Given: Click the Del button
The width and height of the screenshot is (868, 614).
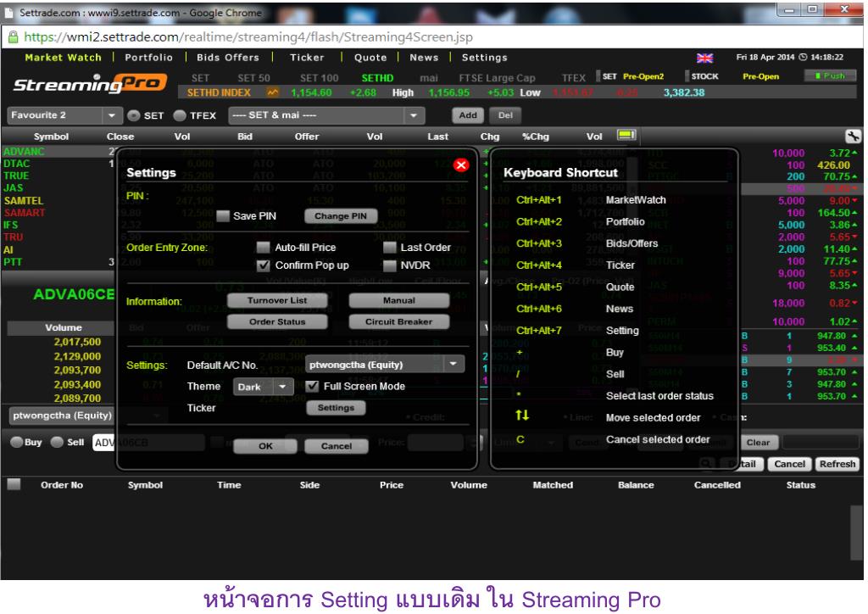Looking at the screenshot, I should coord(505,115).
